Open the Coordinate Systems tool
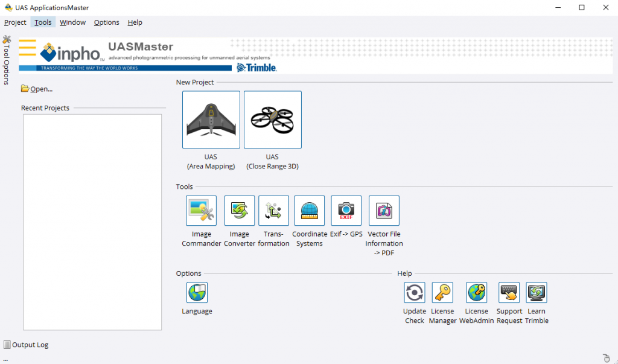The width and height of the screenshot is (618, 364). click(310, 211)
